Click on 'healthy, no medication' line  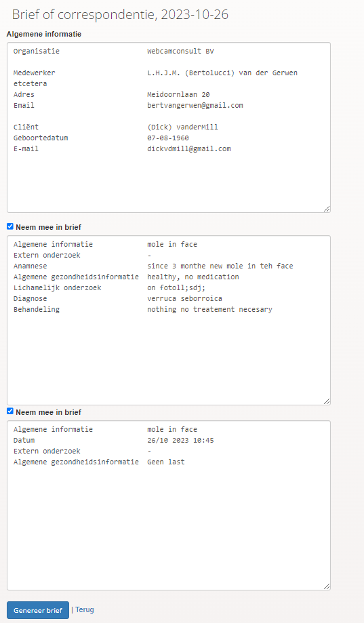click(x=193, y=277)
